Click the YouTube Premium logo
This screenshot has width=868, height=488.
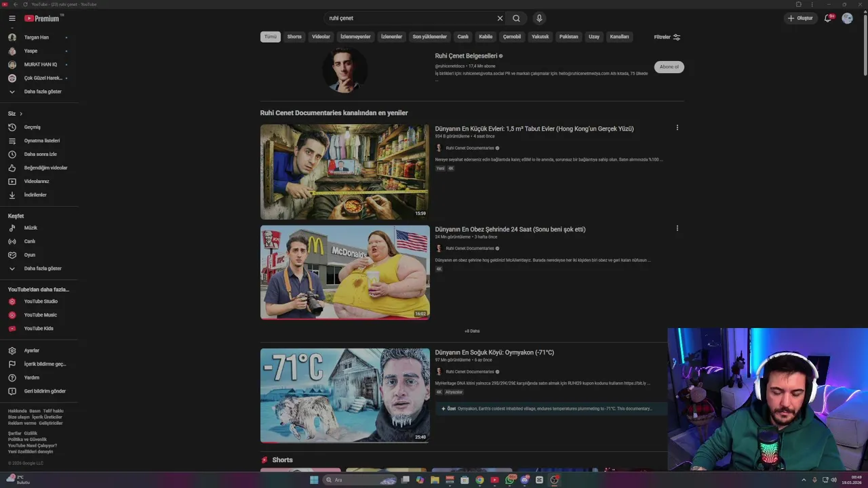coord(43,18)
